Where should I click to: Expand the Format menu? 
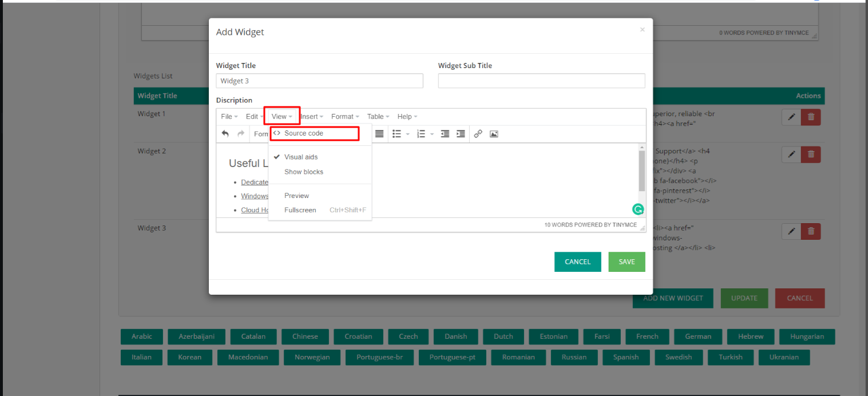tap(345, 117)
